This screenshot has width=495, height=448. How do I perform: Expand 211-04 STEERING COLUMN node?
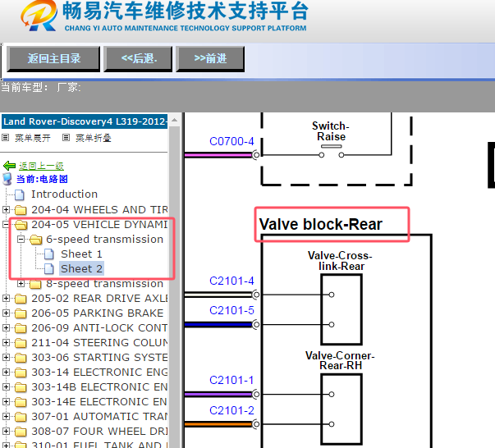(x=6, y=342)
